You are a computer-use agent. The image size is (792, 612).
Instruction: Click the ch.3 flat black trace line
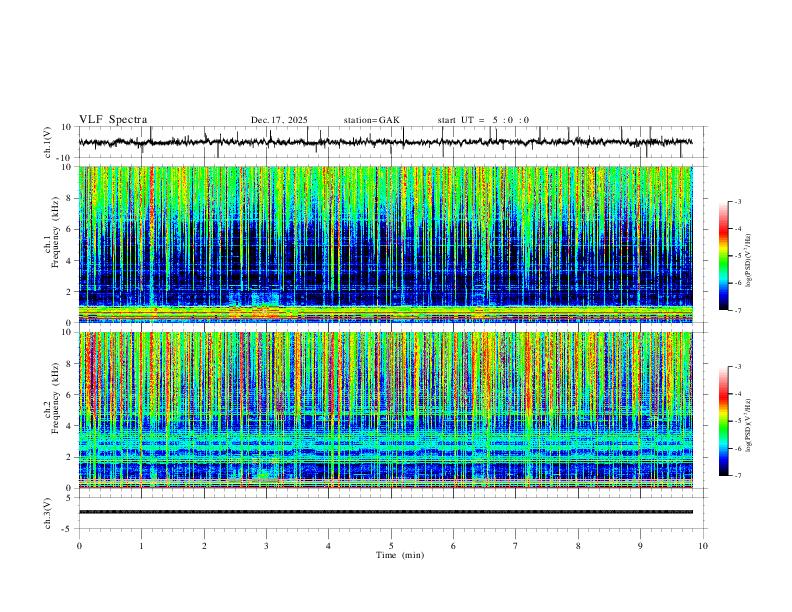386,512
